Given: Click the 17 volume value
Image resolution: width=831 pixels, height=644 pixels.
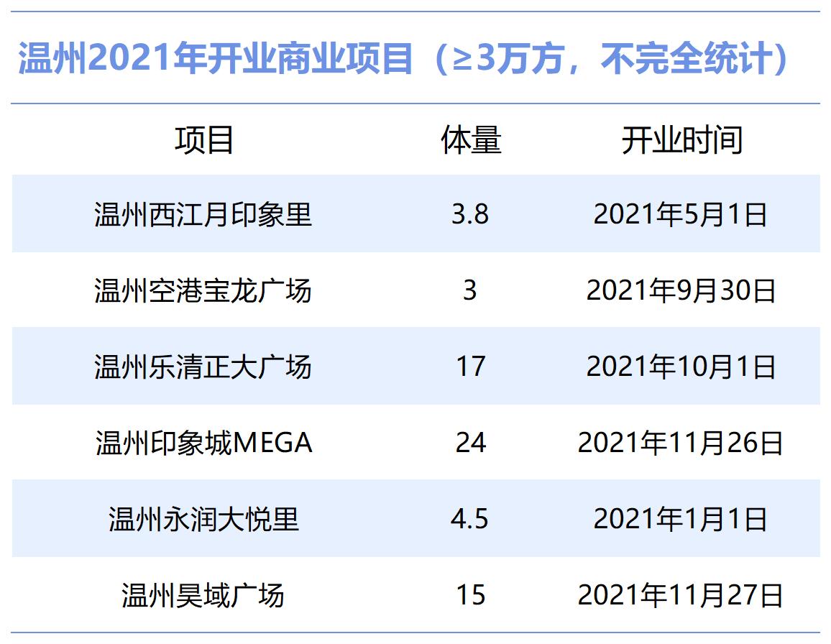Looking at the screenshot, I should (472, 367).
